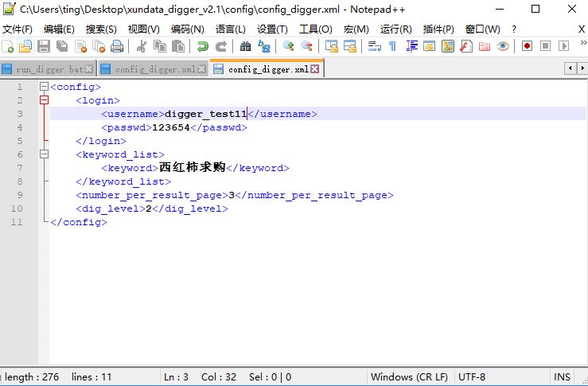Toggle the indent guide icon
Image resolution: width=588 pixels, height=386 pixels.
tap(411, 46)
